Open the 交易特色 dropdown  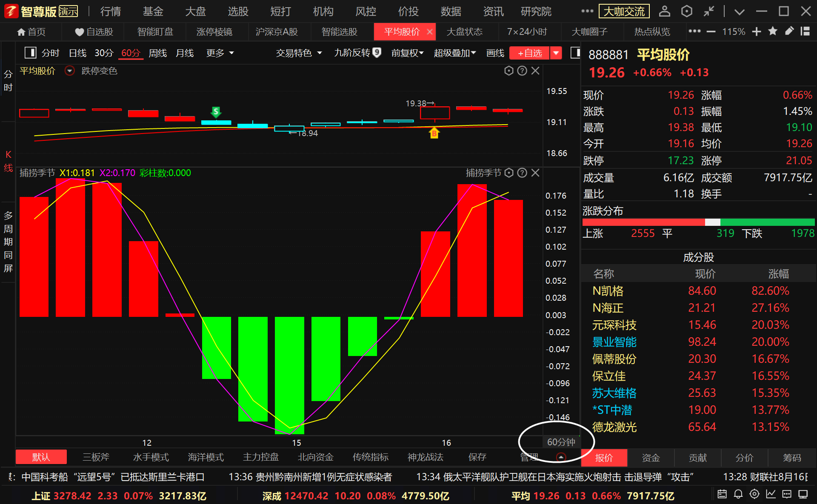(299, 53)
